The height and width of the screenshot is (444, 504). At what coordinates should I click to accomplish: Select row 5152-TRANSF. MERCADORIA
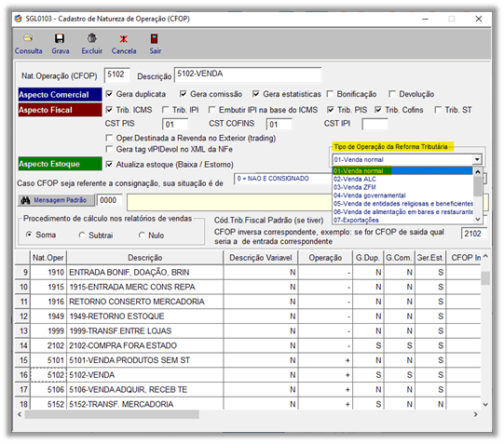(x=248, y=404)
